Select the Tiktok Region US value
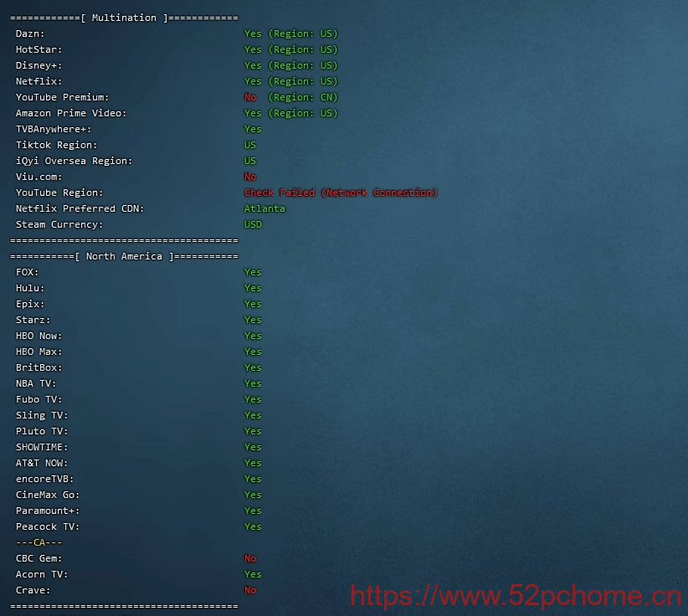 click(x=250, y=145)
